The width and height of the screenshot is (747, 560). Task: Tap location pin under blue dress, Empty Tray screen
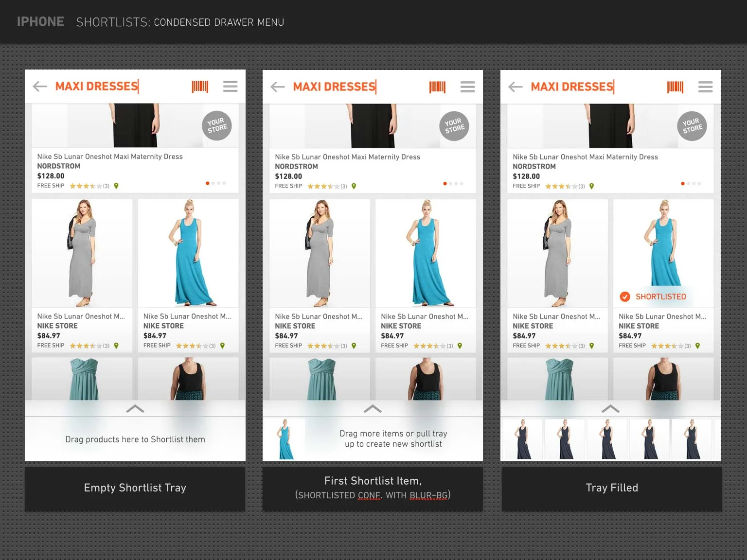click(x=222, y=346)
